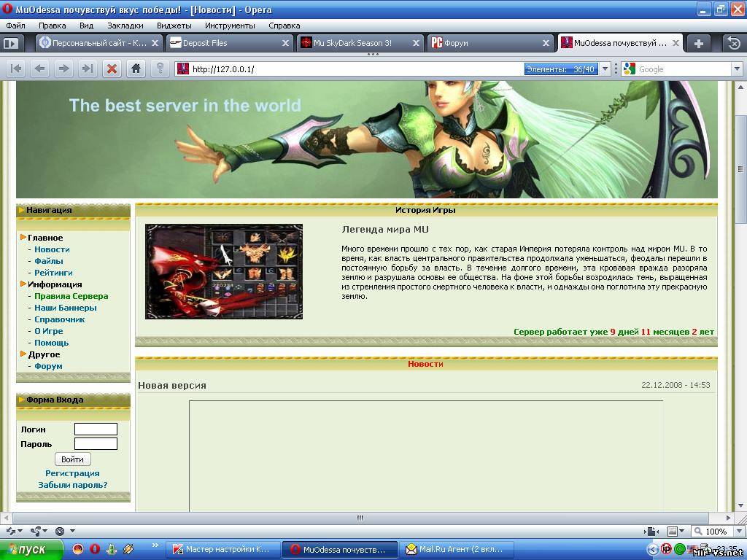Image resolution: width=747 pixels, height=560 pixels.
Task: Toggle the Opera panel sidebar button
Action: coord(11,43)
